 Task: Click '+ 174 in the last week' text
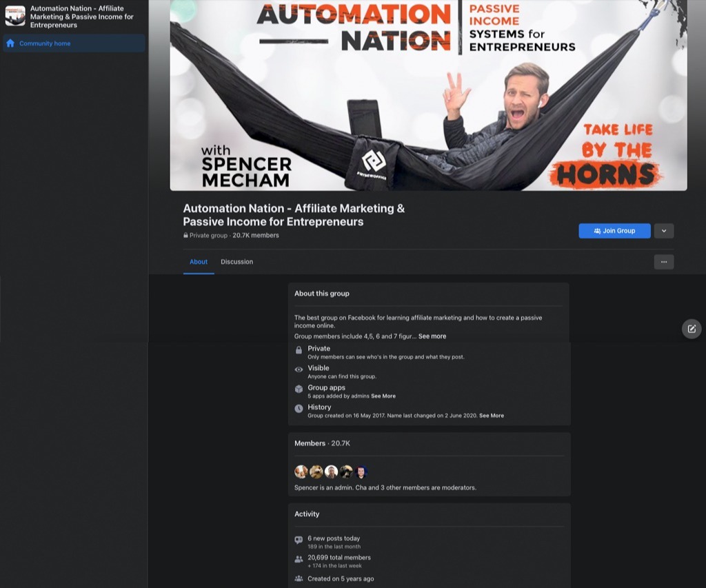(334, 566)
